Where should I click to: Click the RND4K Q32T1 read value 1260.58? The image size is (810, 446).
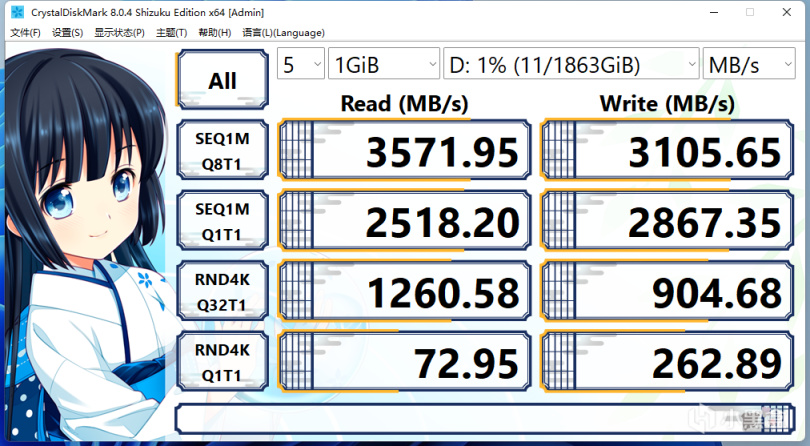tap(404, 291)
